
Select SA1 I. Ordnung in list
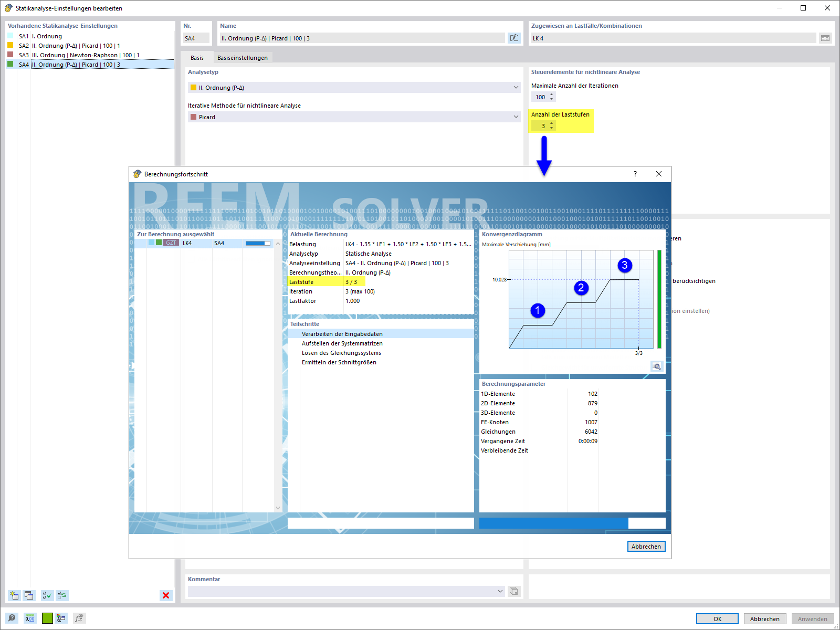point(90,36)
